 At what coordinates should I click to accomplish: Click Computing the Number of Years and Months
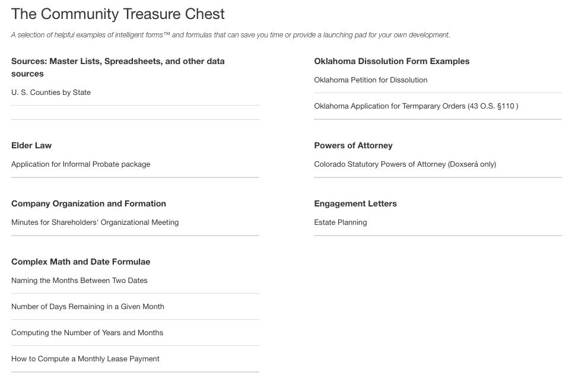87,332
